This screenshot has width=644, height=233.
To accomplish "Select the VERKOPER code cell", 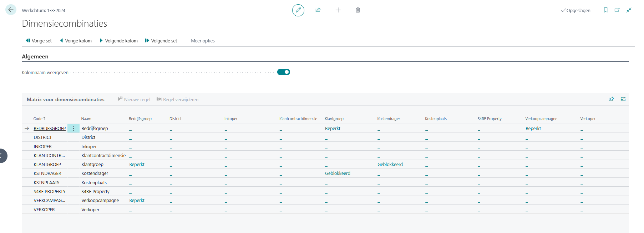I will (x=44, y=209).
